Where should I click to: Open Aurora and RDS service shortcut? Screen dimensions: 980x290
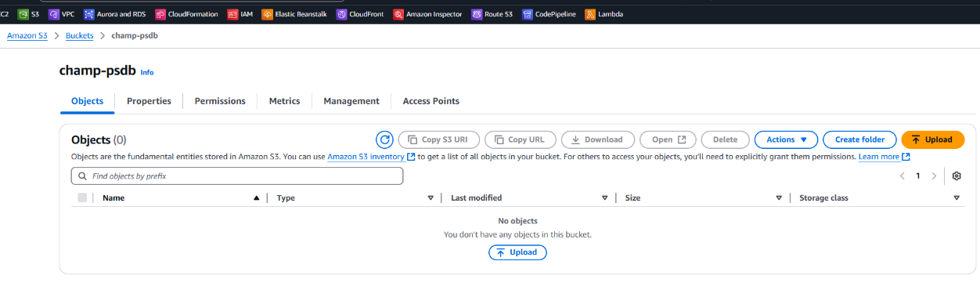[x=115, y=13]
